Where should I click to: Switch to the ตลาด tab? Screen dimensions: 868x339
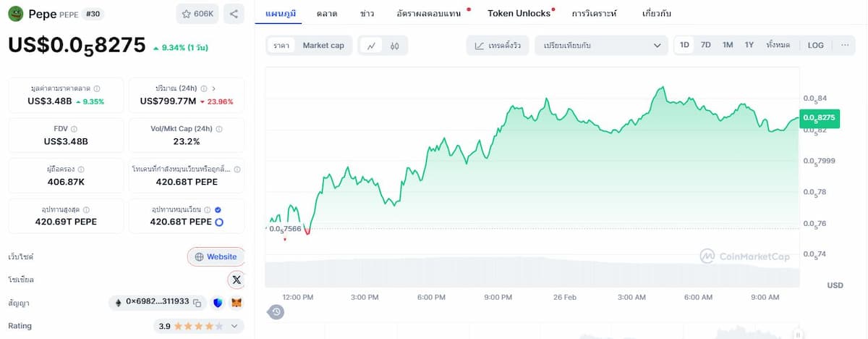click(x=327, y=14)
